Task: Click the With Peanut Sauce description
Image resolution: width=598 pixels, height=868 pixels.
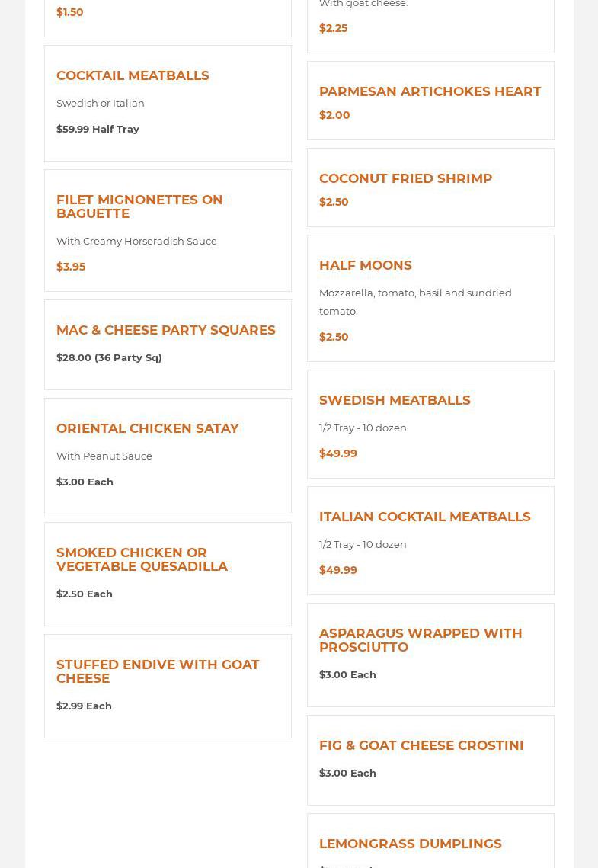Action: click(x=104, y=456)
